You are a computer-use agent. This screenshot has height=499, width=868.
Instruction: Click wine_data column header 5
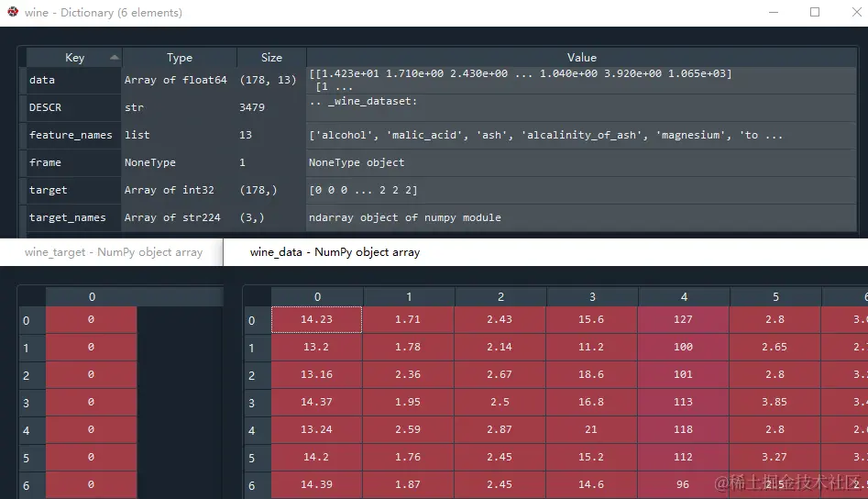775,297
